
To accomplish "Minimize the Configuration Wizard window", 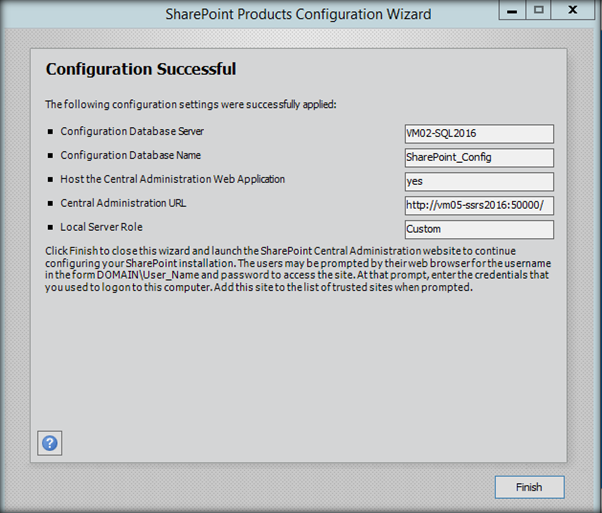I will tap(514, 11).
